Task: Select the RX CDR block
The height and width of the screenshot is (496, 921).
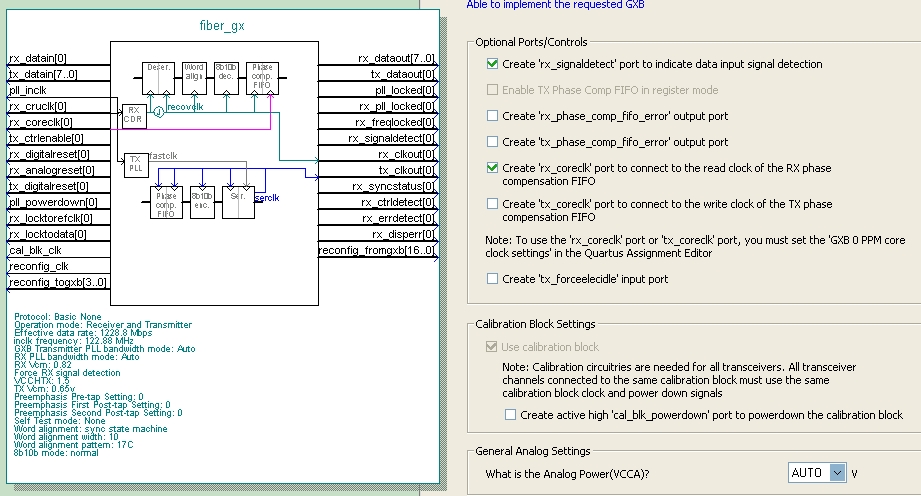Action: 133,115
